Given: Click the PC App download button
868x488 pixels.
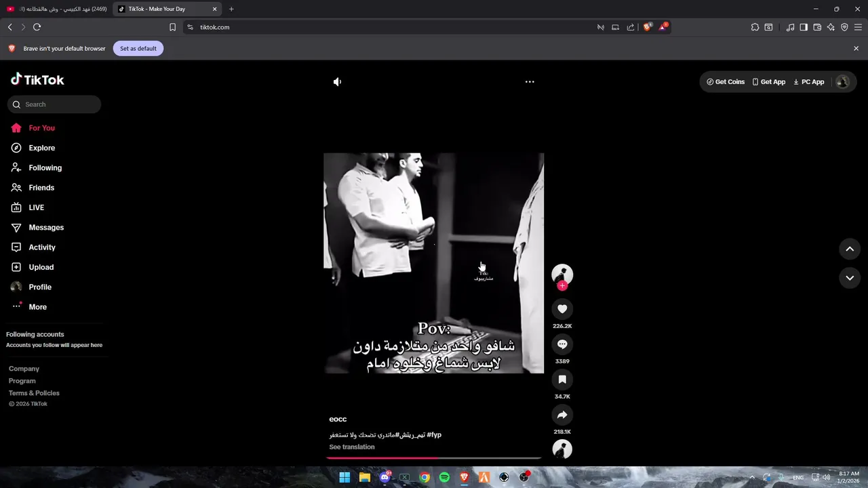Looking at the screenshot, I should (x=809, y=82).
